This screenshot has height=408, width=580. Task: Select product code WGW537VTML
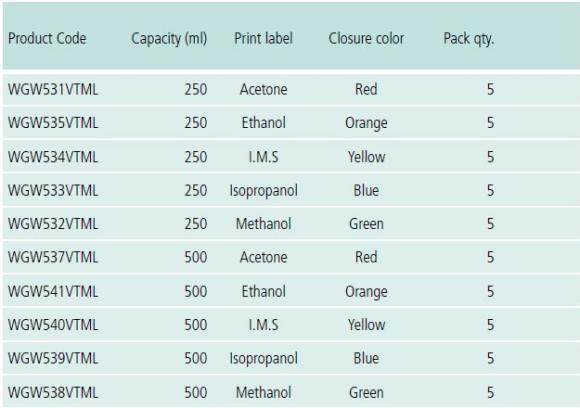point(53,257)
